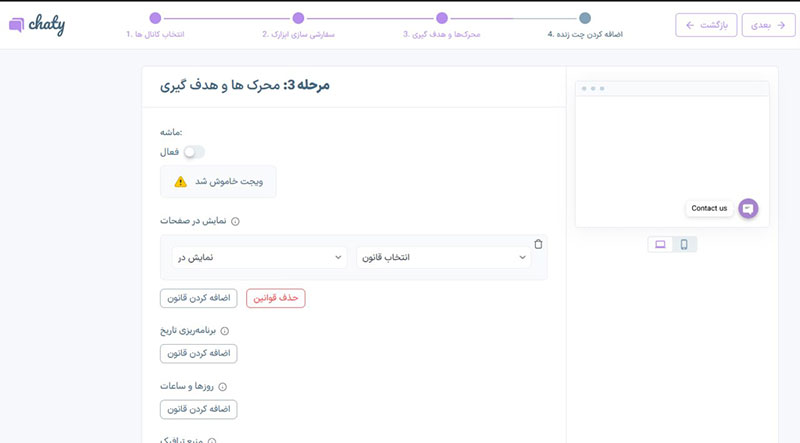Switch preview to mobile view icon
The width and height of the screenshot is (800, 443).
click(684, 244)
